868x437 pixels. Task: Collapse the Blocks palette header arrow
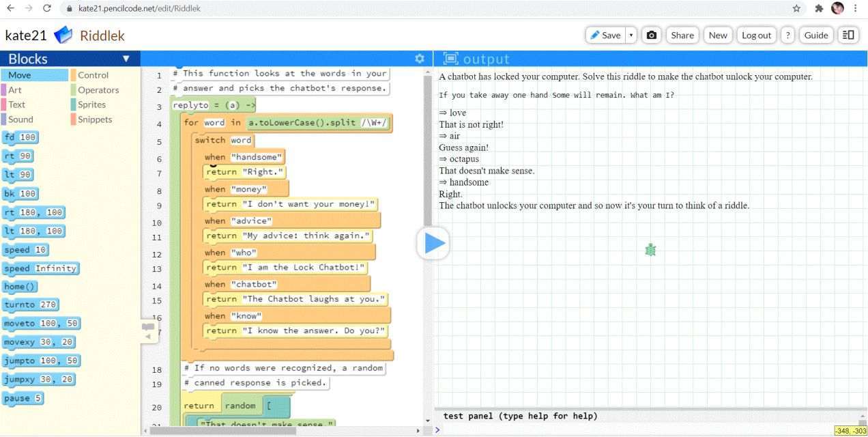126,59
